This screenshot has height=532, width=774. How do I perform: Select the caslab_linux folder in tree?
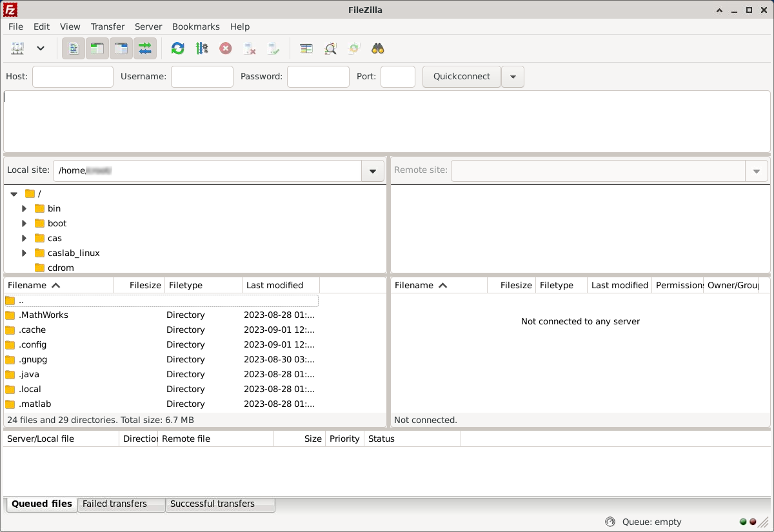pos(74,253)
